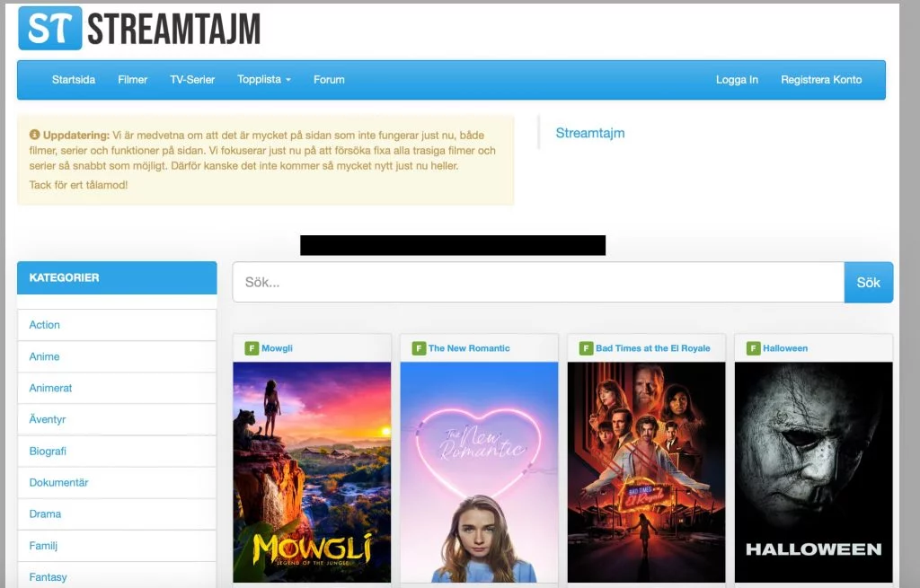The width and height of the screenshot is (920, 588).
Task: Expand the Topplista dropdown menu
Action: [x=264, y=80]
